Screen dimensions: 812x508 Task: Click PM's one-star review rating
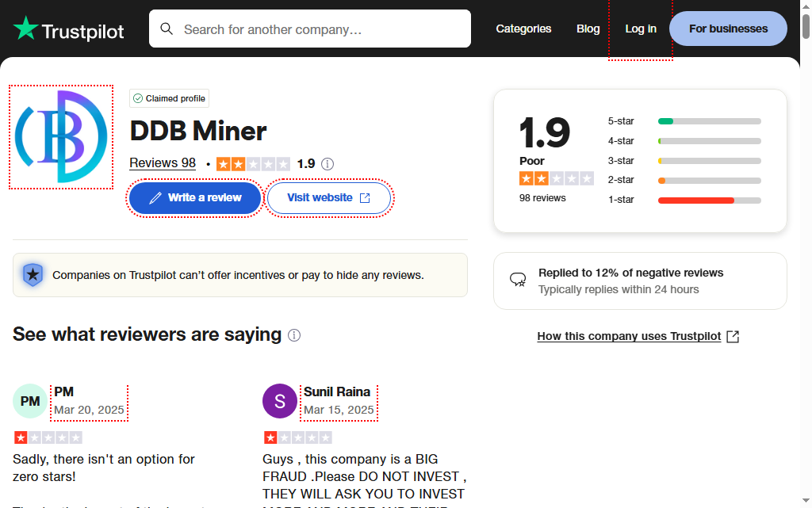click(x=48, y=437)
